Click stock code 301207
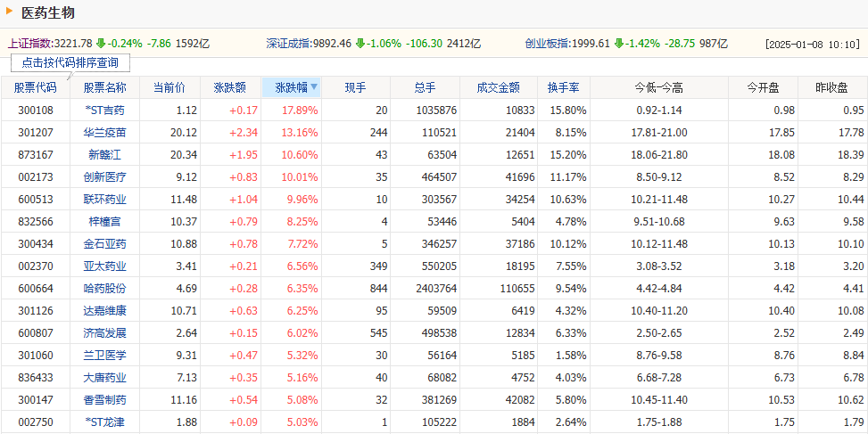The image size is (868, 434). coord(36,133)
